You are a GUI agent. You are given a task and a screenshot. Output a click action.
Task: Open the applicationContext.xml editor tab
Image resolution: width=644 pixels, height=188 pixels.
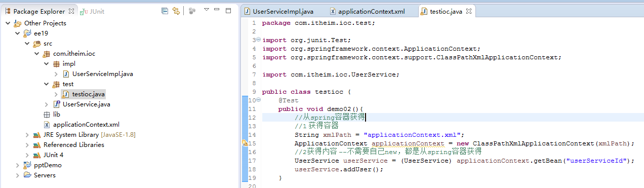(367, 11)
